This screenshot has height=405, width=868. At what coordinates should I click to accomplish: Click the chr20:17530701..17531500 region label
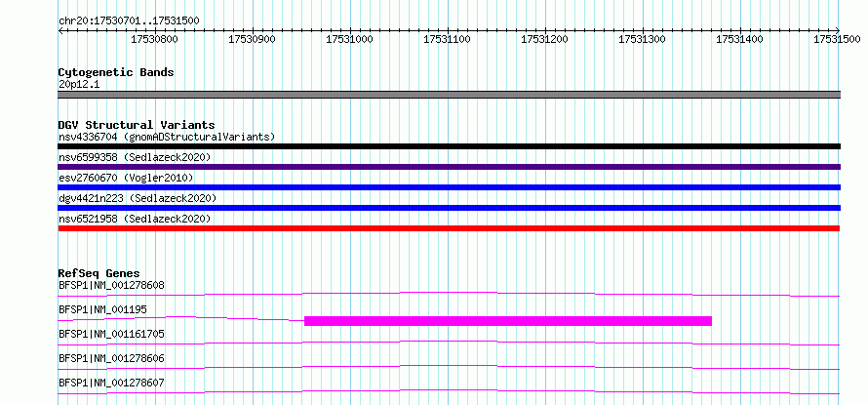pos(129,21)
